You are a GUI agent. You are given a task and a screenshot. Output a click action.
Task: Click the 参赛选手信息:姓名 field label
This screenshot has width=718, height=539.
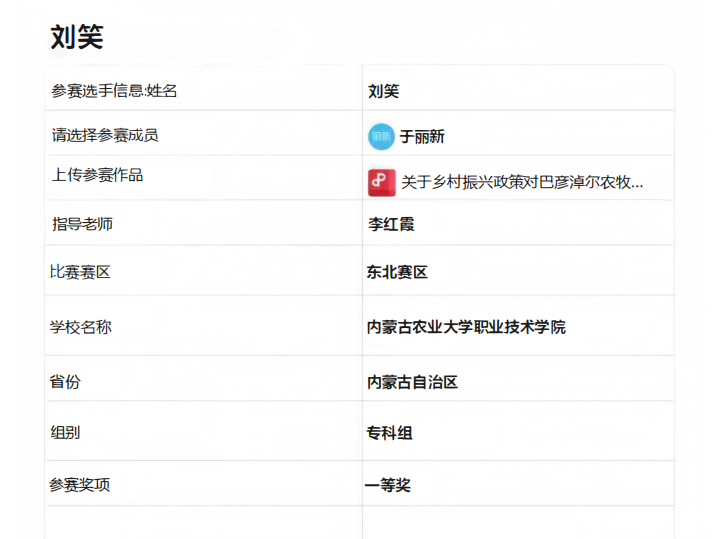(x=114, y=91)
